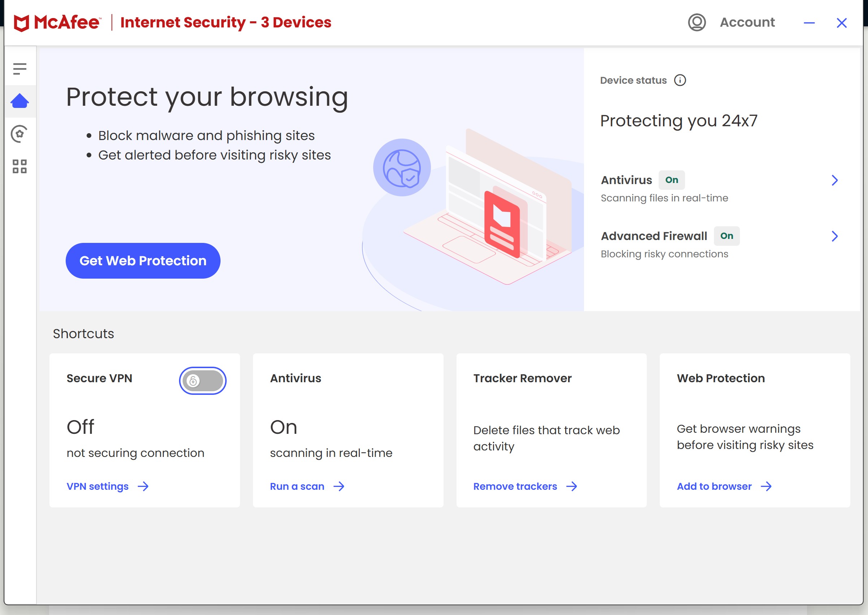
Task: Turn on the Secure VPN toggle
Action: (203, 381)
